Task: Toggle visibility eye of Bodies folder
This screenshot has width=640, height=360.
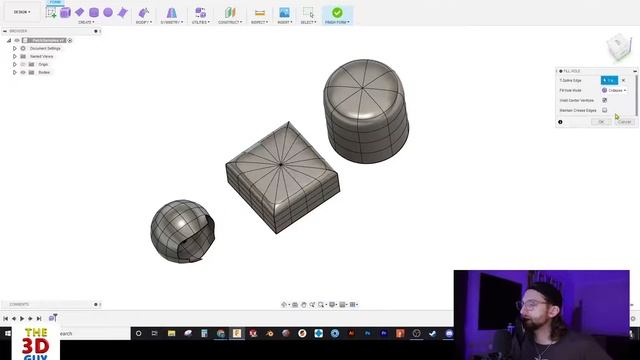Action: click(23, 72)
